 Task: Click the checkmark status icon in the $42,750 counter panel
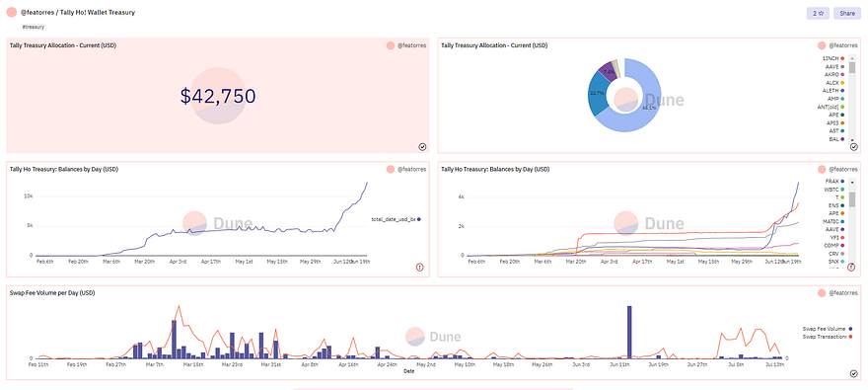click(x=422, y=147)
